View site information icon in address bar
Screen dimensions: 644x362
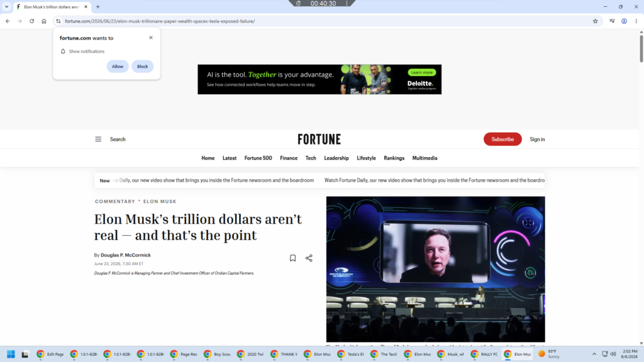point(58,21)
